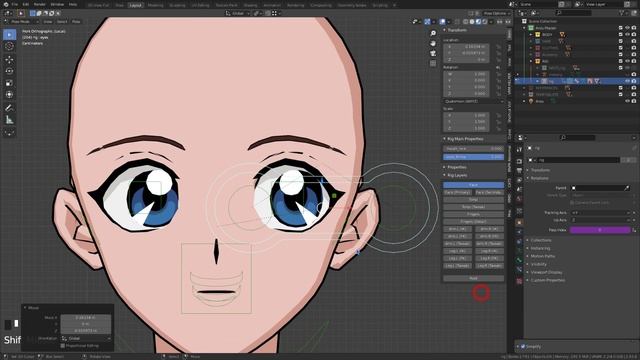Activate the Cursor tool in left toolbar
This screenshot has height=360, width=640.
click(x=9, y=47)
